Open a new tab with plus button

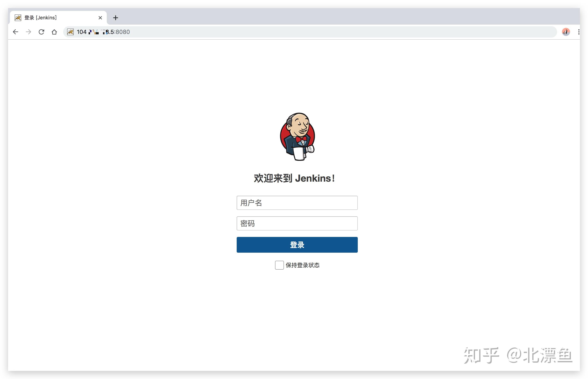click(x=115, y=18)
